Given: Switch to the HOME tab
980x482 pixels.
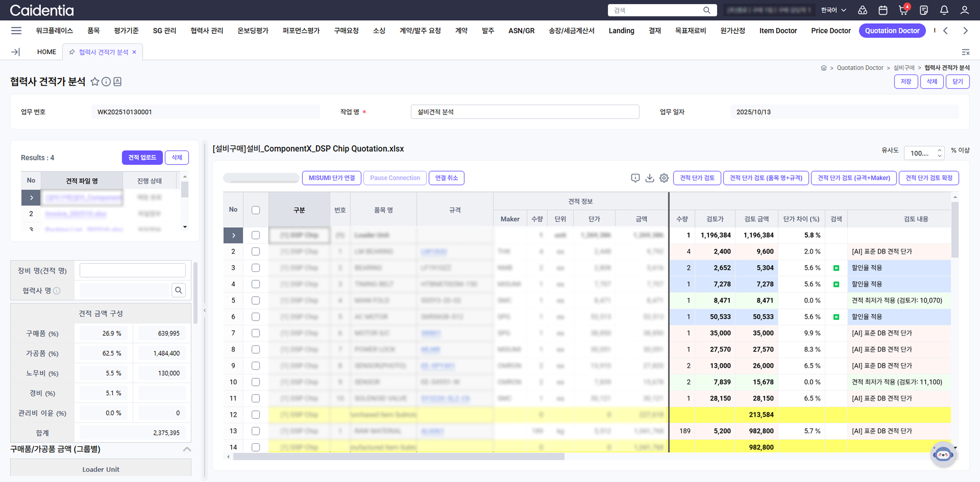Looking at the screenshot, I should pyautogui.click(x=46, y=52).
